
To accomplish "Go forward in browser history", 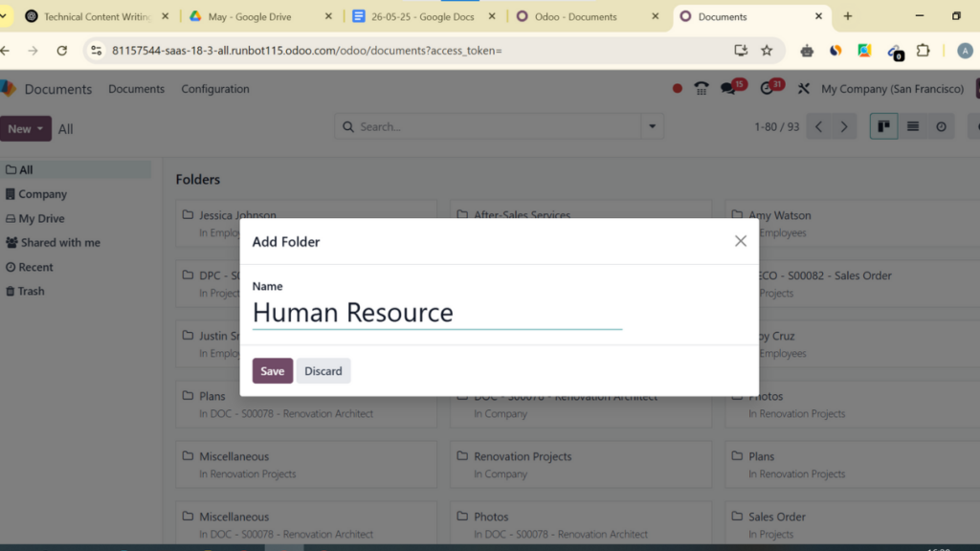I will [33, 51].
